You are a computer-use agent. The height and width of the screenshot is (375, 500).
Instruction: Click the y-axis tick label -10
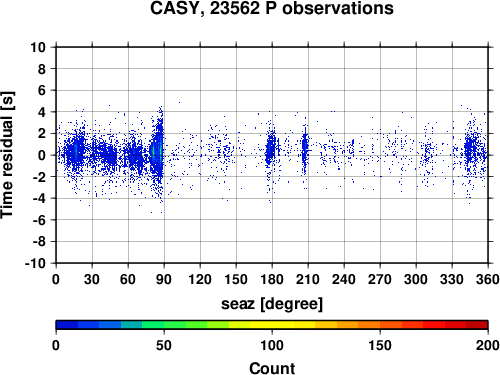[35, 263]
